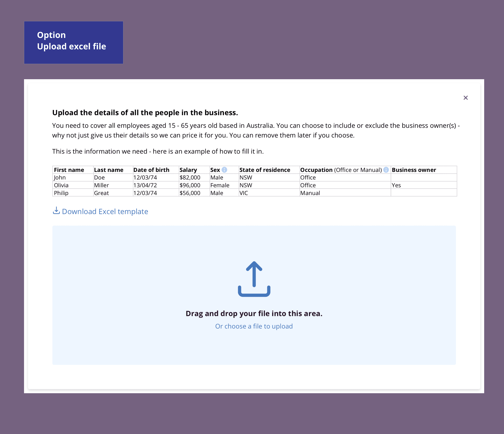Click the Occupation column info icon

[x=386, y=170]
